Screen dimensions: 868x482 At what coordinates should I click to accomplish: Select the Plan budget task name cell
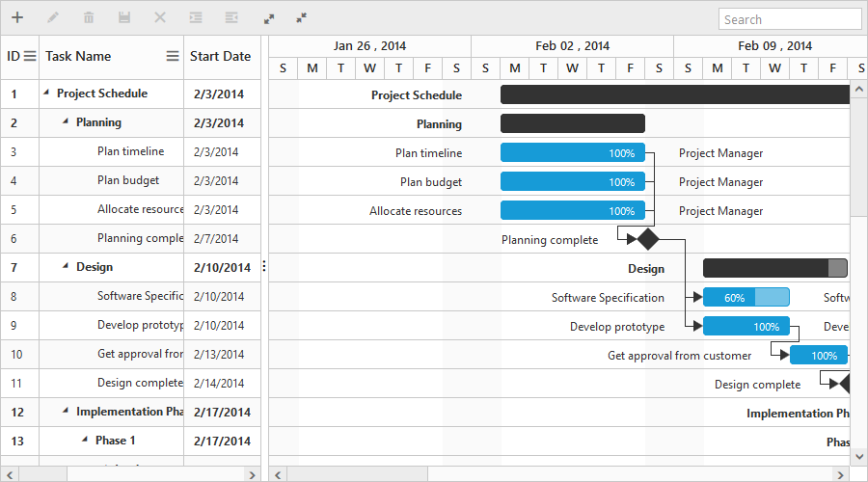pos(111,180)
